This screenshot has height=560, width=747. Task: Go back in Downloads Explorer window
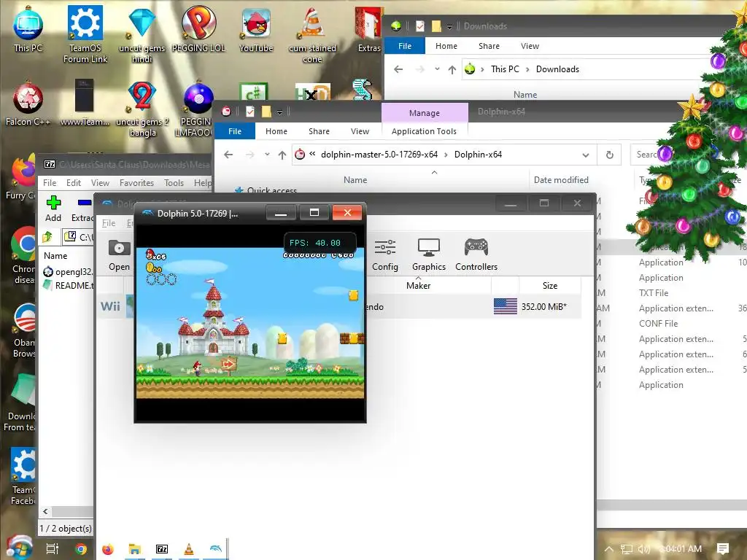coord(398,69)
